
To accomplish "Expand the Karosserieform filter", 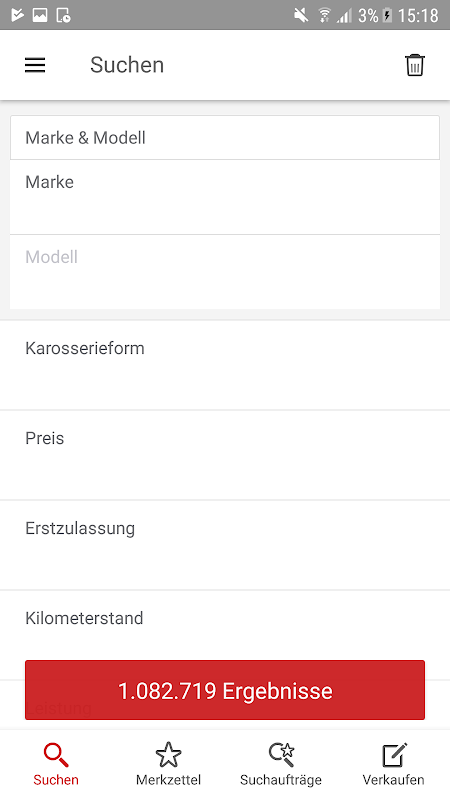I will pyautogui.click(x=225, y=365).
